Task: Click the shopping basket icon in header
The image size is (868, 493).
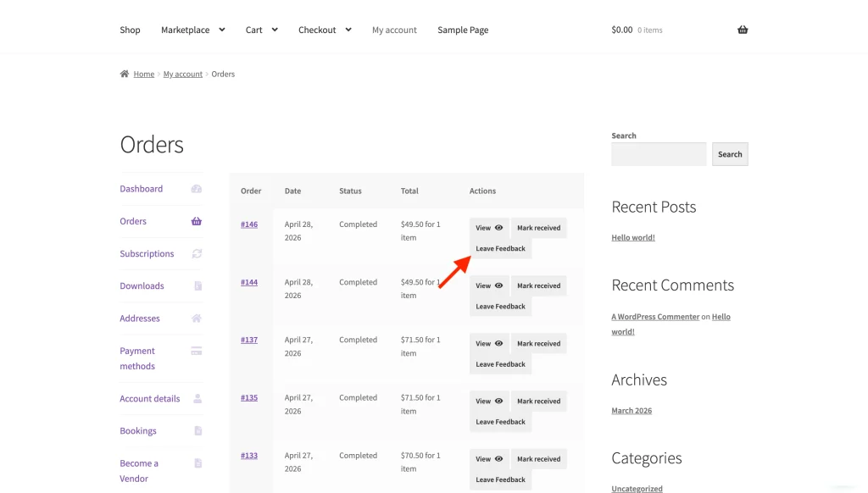Action: (x=743, y=30)
